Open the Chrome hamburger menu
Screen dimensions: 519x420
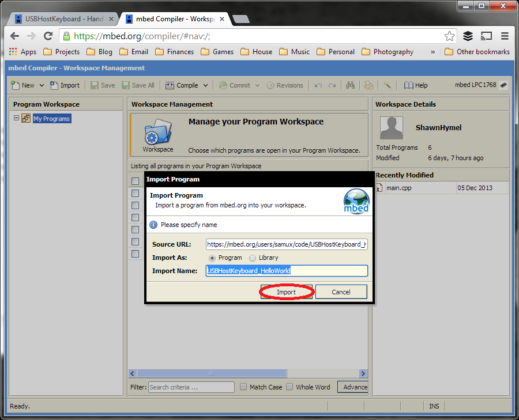(x=505, y=36)
